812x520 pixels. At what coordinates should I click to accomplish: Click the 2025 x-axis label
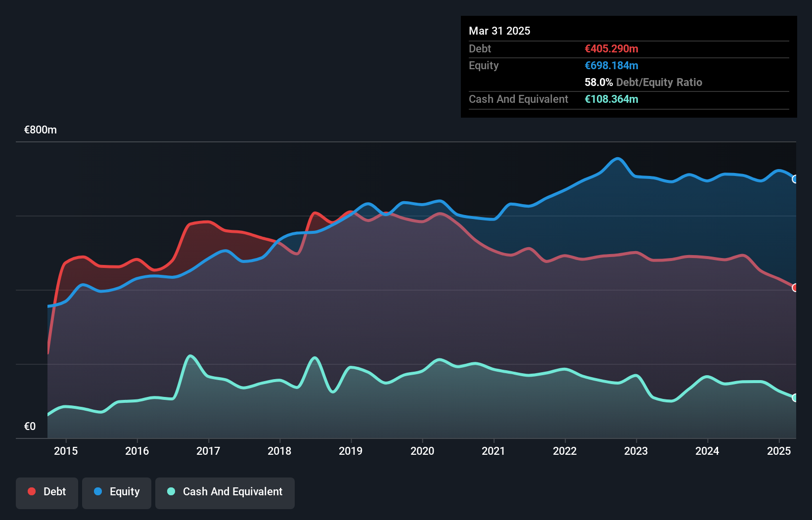(x=779, y=451)
